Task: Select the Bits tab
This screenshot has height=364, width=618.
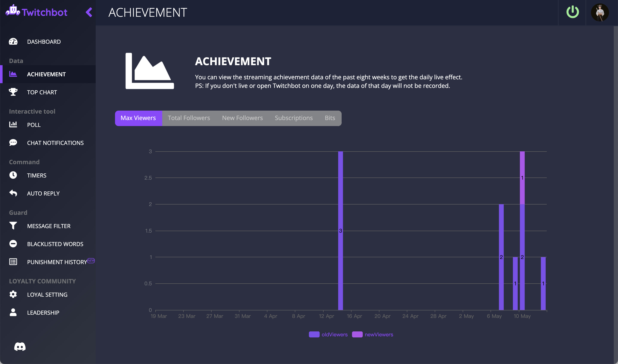Action: (330, 118)
